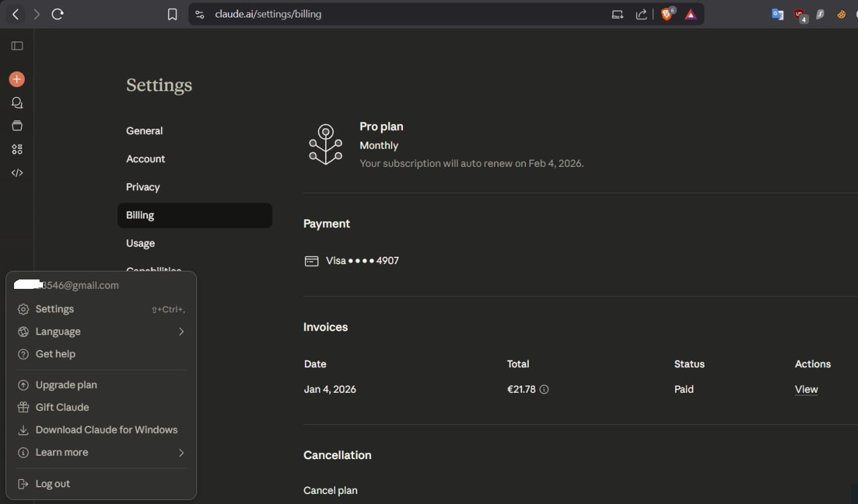Click the Cancel plan label
The width and height of the screenshot is (858, 504).
330,491
